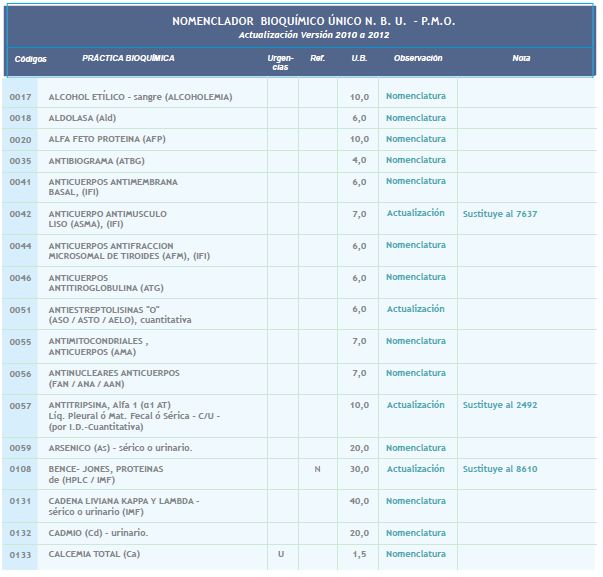Viewport: 603px width, 577px height.
Task: Click U.B. value 7,0 for ANTIMITOCONDRIALES
Action: [x=359, y=341]
